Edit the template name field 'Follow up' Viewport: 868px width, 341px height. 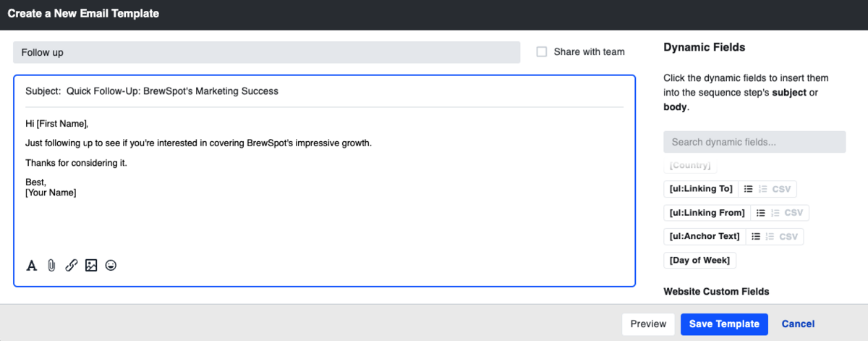click(x=266, y=52)
